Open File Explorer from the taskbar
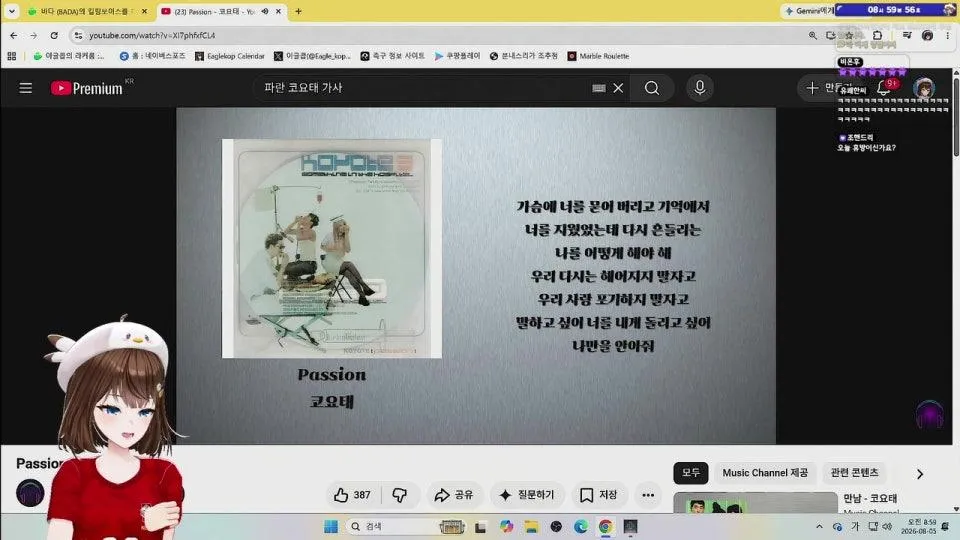 531,527
